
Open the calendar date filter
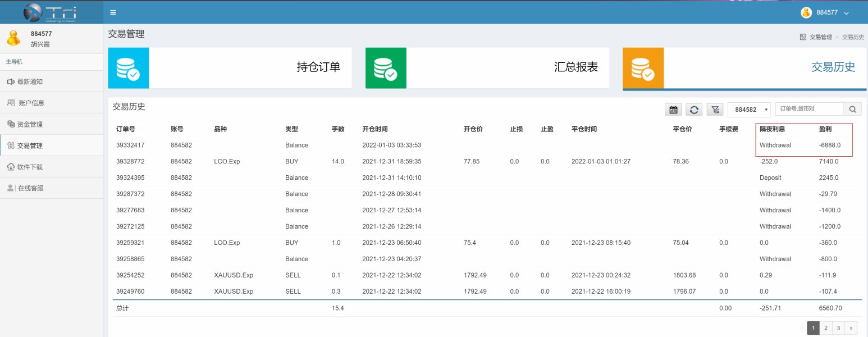pos(673,110)
